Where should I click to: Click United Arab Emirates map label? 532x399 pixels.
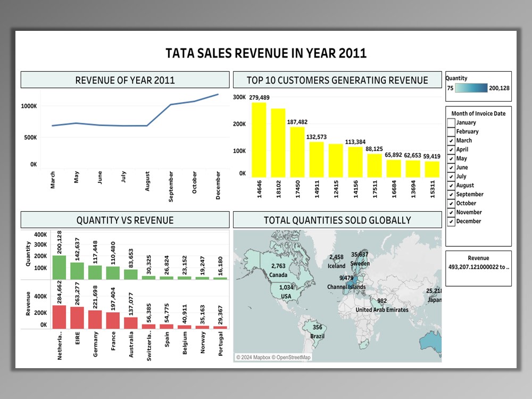coord(382,310)
